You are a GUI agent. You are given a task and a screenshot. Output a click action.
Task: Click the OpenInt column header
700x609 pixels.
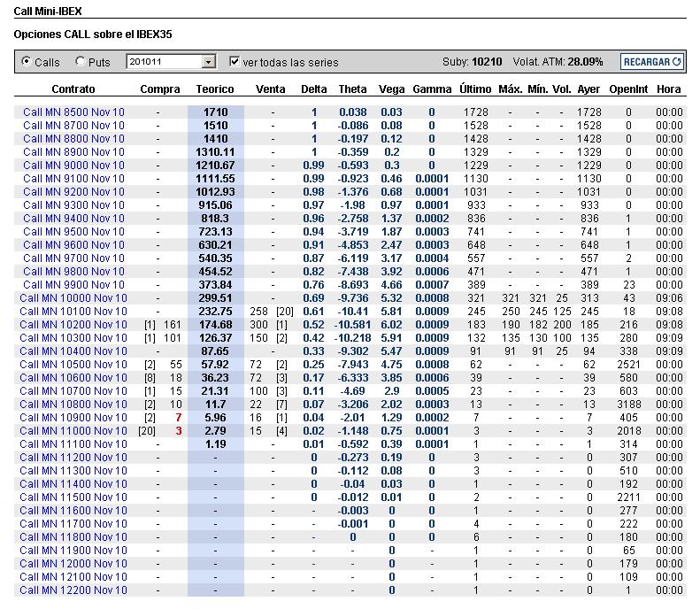[628, 89]
